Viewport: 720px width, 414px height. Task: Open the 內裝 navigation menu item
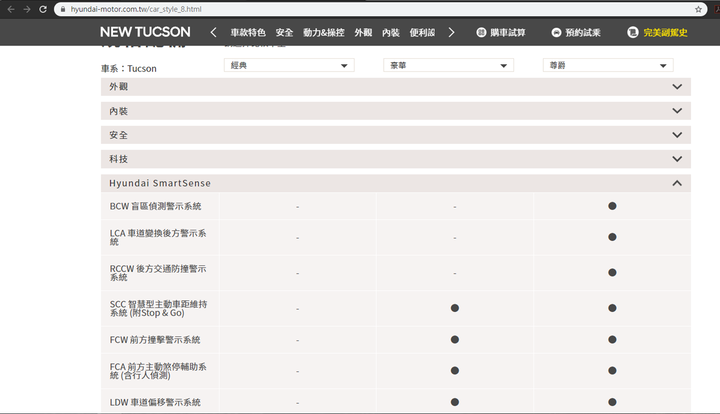point(391,33)
